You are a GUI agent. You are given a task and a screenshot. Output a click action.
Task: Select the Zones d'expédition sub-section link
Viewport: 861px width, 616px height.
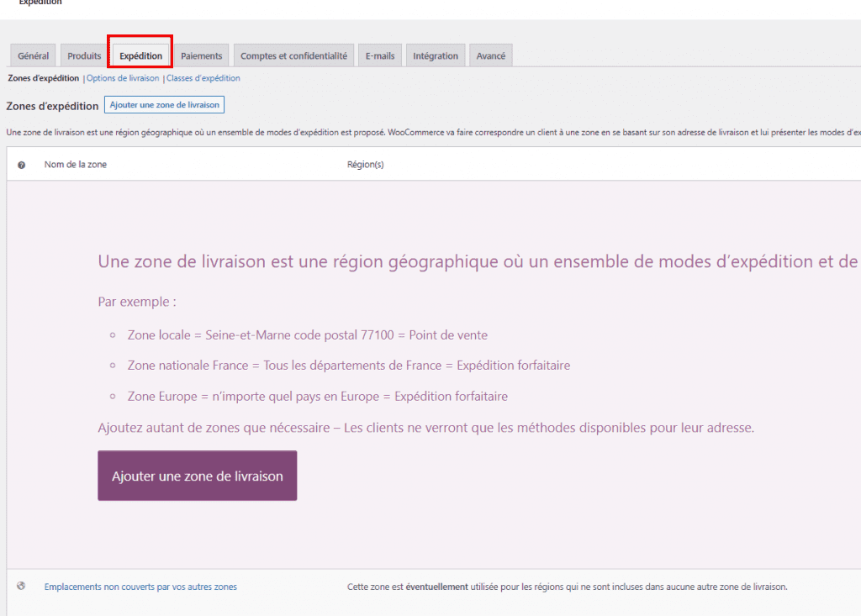coord(44,78)
